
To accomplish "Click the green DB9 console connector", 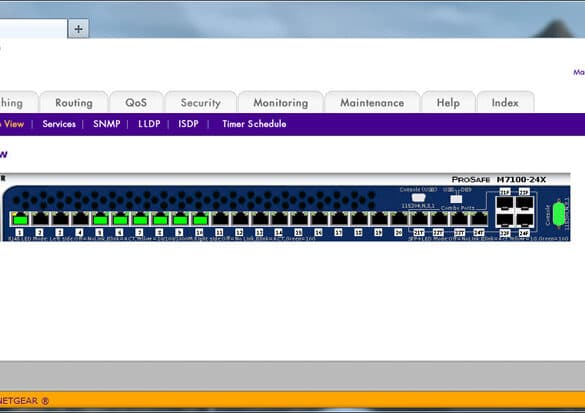I will (559, 214).
